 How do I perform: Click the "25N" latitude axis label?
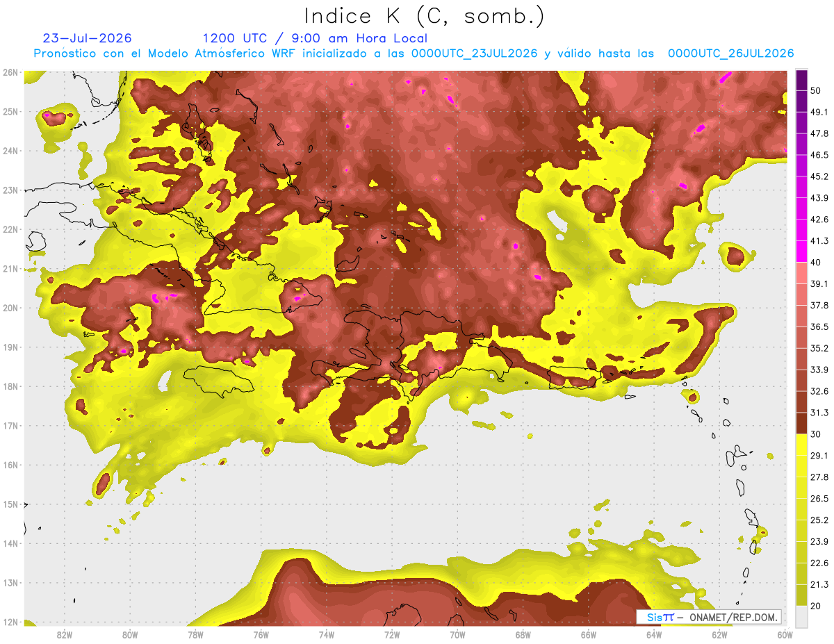(10, 112)
